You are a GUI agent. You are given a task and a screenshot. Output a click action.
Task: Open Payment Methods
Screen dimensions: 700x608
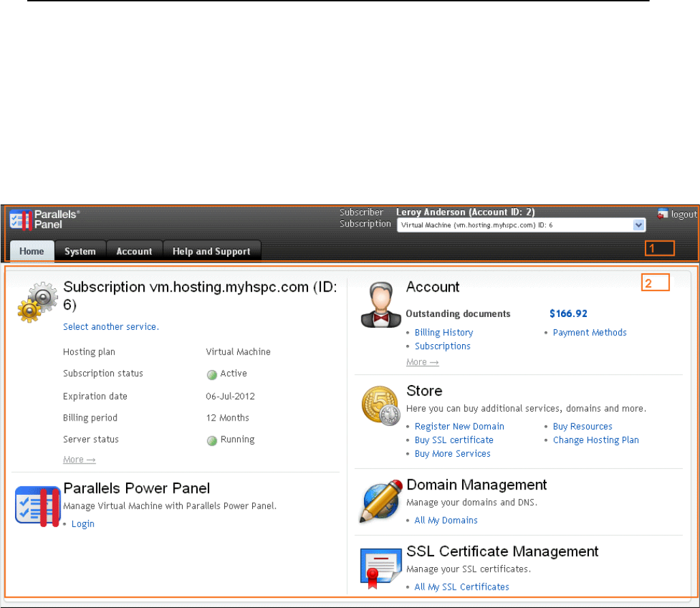coord(590,333)
